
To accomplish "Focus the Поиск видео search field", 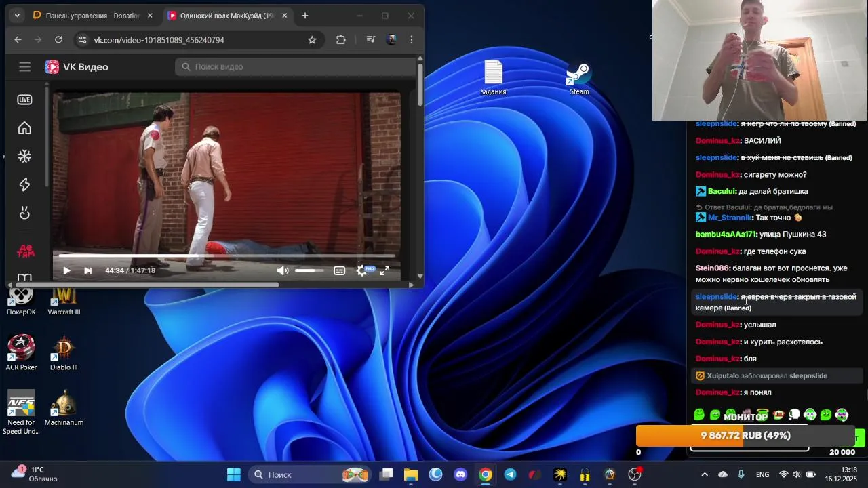I will [x=296, y=66].
